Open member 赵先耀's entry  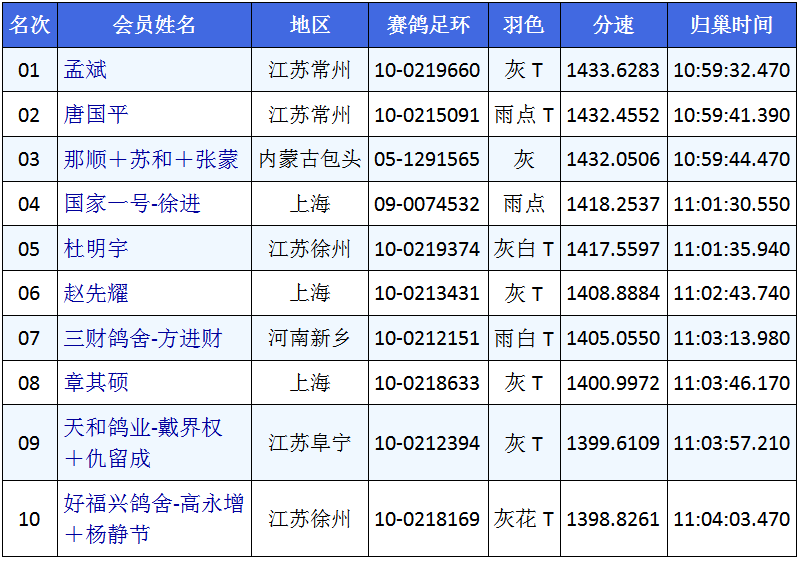click(x=97, y=293)
